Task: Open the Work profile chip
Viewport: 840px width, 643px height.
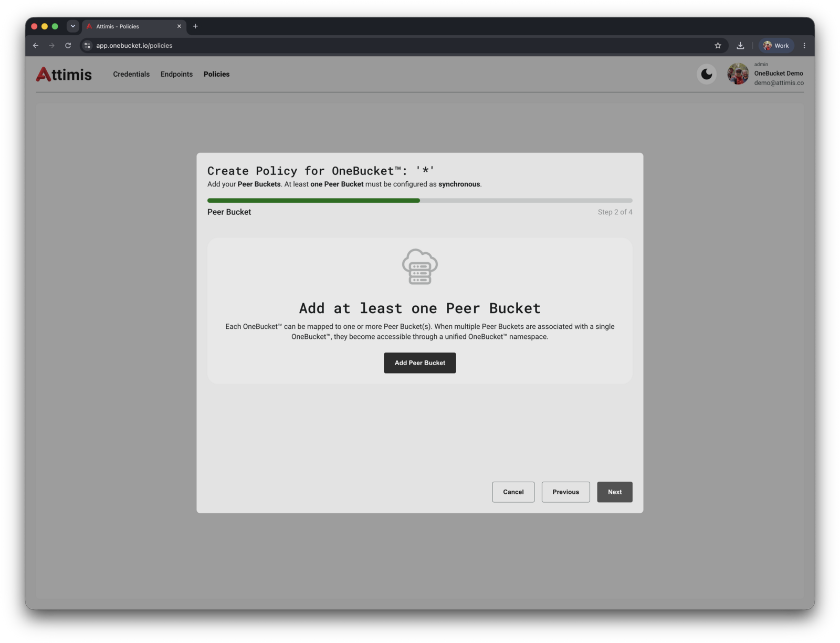Action: coord(776,46)
